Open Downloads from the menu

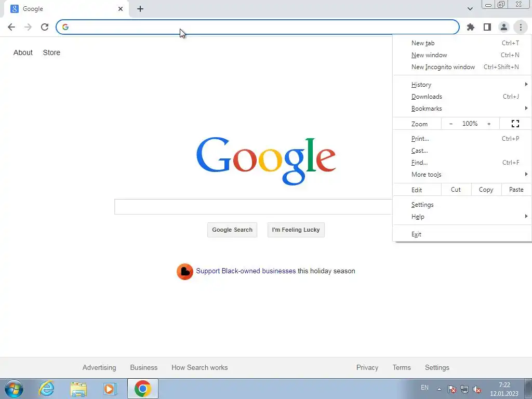(x=462, y=97)
